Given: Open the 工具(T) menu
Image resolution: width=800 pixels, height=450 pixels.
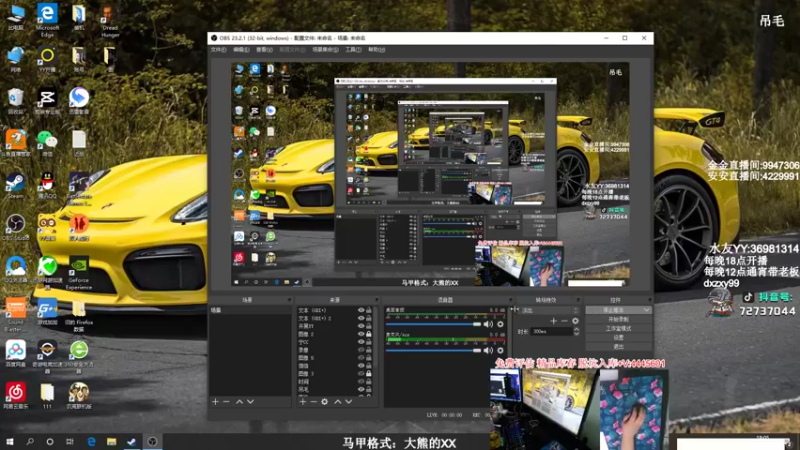Looking at the screenshot, I should [352, 49].
